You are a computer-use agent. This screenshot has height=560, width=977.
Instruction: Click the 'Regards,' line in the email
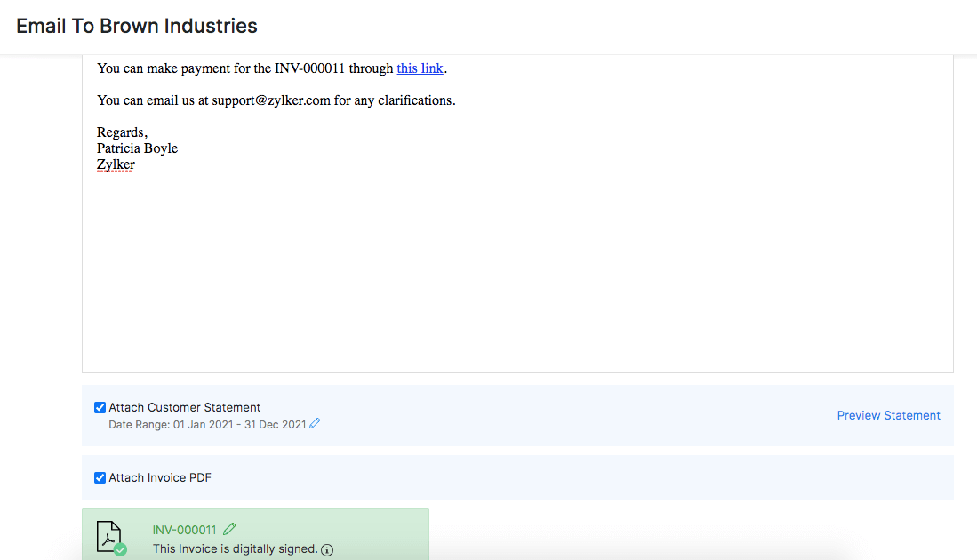coord(122,132)
